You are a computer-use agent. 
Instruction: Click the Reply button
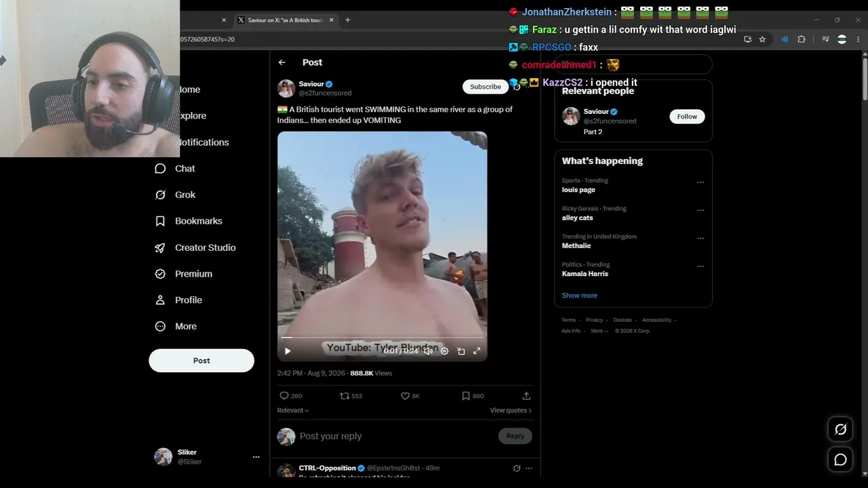pos(515,436)
